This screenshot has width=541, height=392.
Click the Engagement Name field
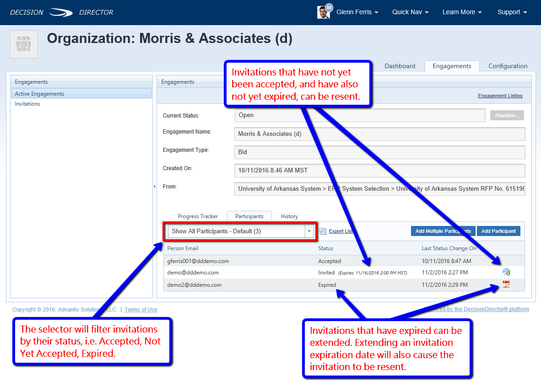pyautogui.click(x=379, y=134)
